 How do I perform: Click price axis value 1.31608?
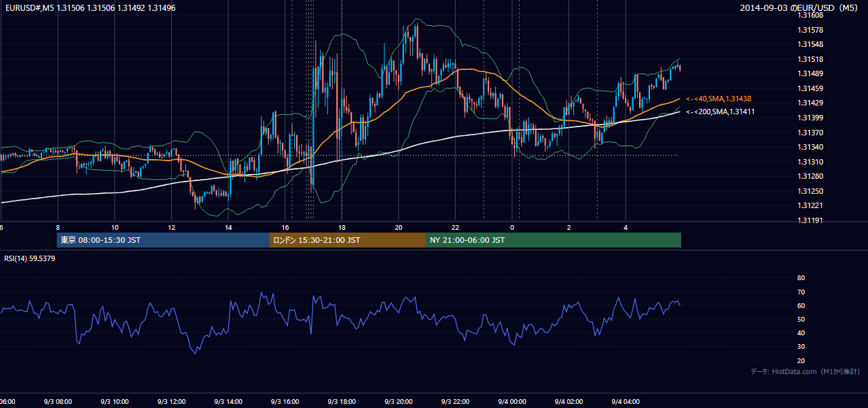click(x=811, y=16)
